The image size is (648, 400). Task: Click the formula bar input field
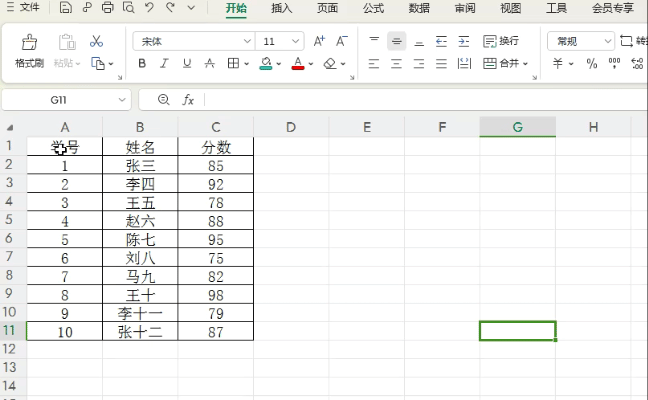click(426, 100)
